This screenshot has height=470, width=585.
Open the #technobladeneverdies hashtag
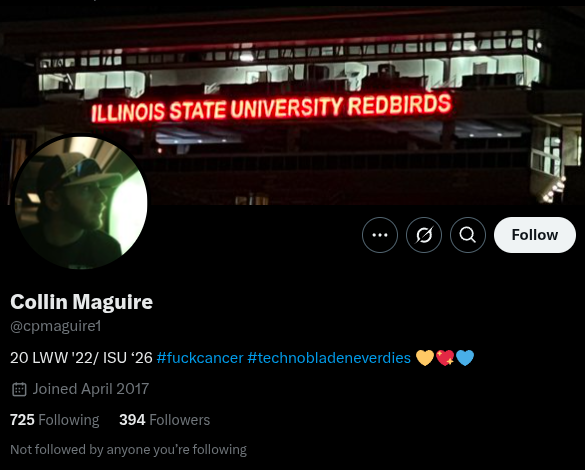[x=329, y=358]
